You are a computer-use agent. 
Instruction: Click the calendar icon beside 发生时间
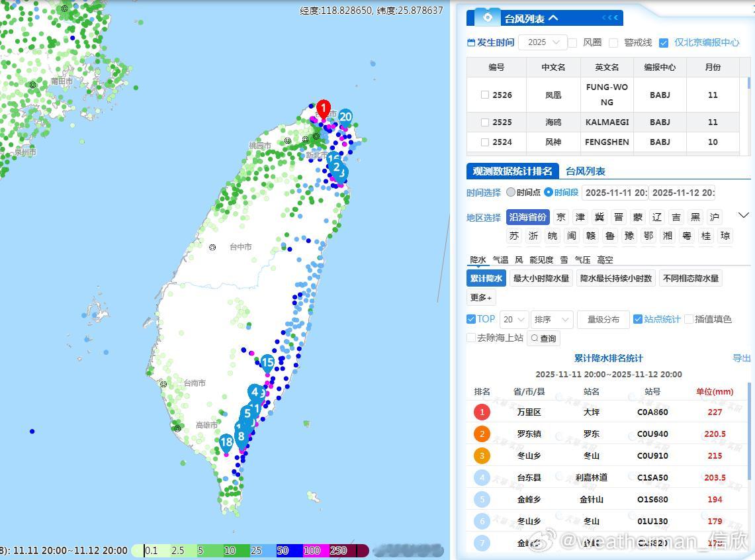[471, 42]
